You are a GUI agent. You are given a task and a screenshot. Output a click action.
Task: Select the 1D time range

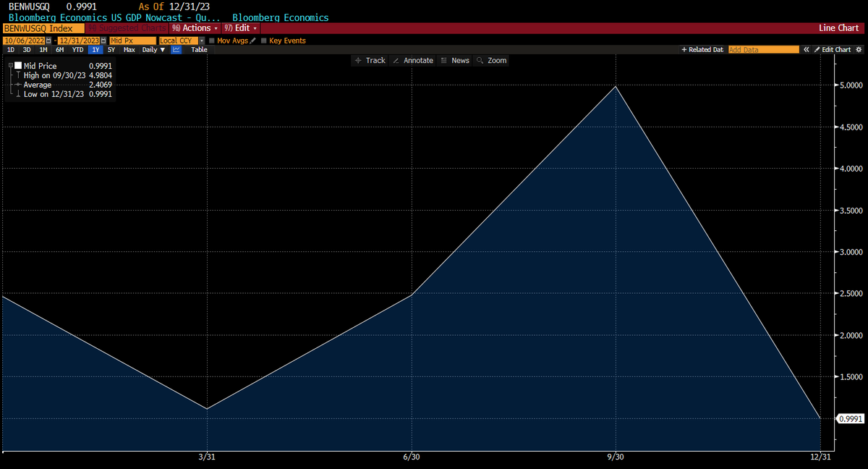[x=11, y=50]
